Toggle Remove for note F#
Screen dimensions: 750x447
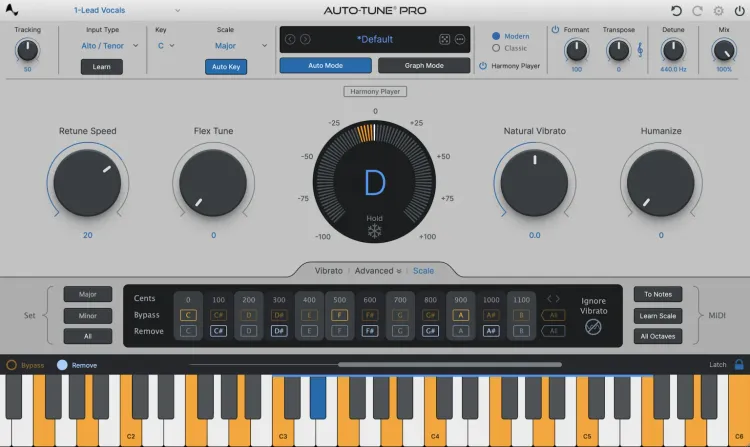370,331
